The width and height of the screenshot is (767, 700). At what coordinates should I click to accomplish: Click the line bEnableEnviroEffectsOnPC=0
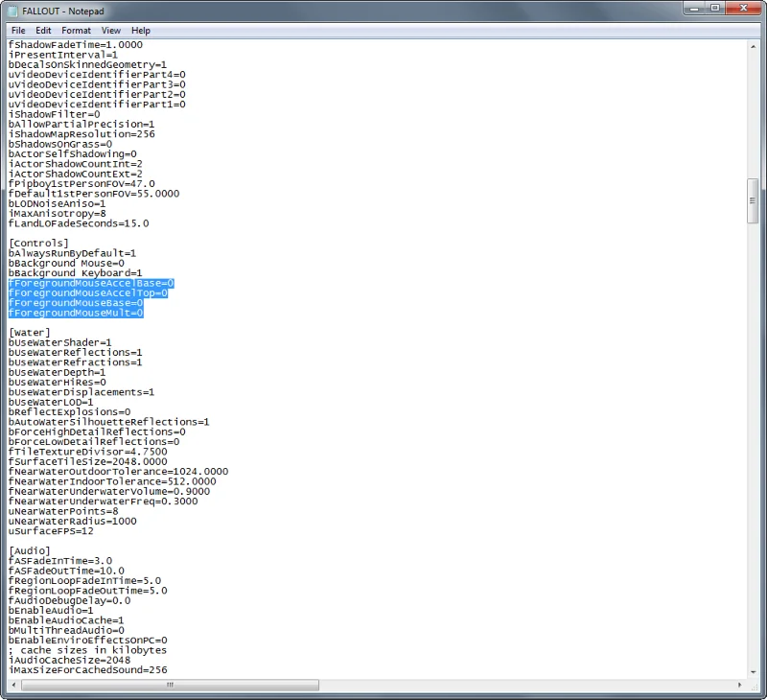pyautogui.click(x=87, y=641)
